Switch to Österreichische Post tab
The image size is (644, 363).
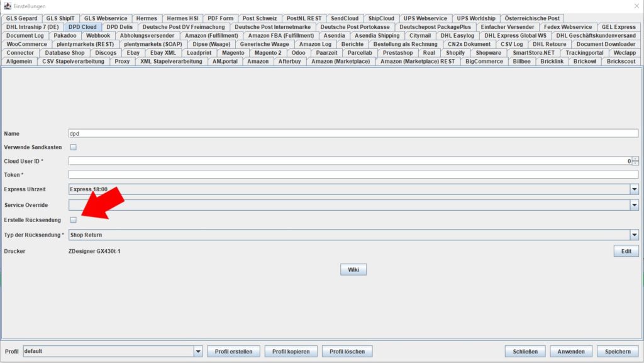click(532, 18)
